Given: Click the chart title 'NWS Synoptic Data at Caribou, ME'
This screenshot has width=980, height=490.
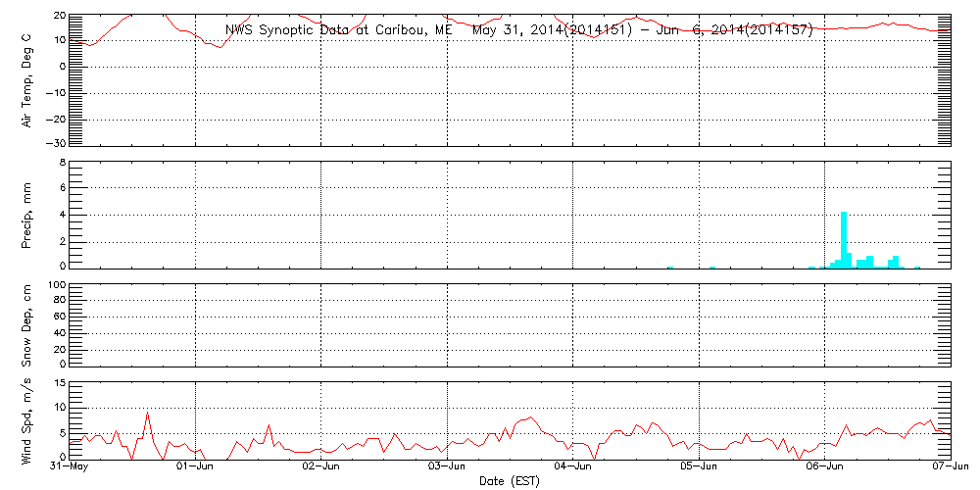Looking at the screenshot, I should tap(338, 30).
